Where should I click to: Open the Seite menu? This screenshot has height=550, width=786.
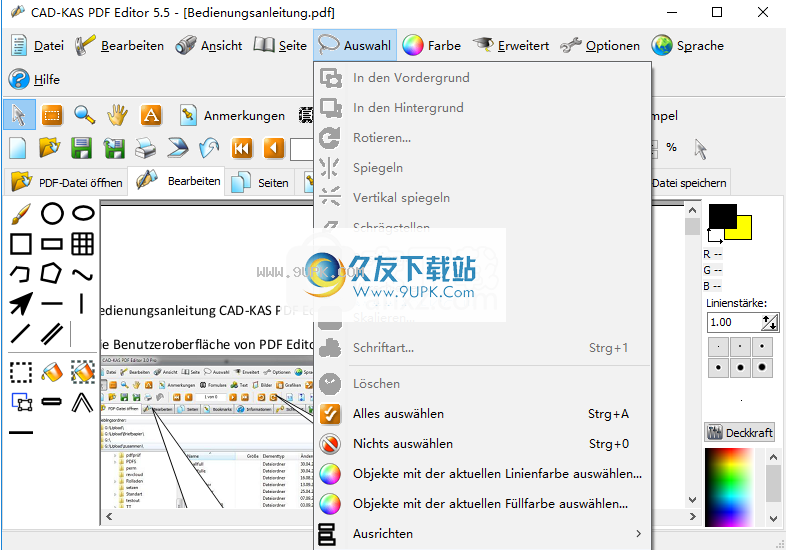coord(280,46)
